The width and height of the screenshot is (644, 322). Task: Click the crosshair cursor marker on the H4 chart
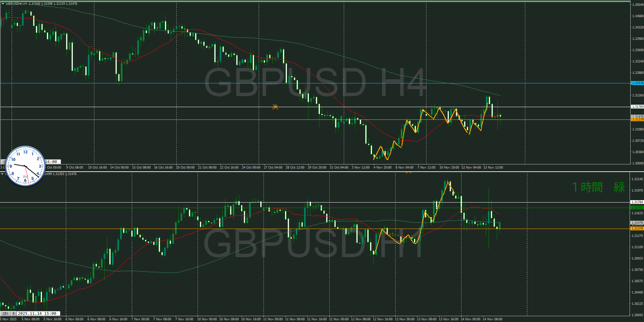point(275,107)
